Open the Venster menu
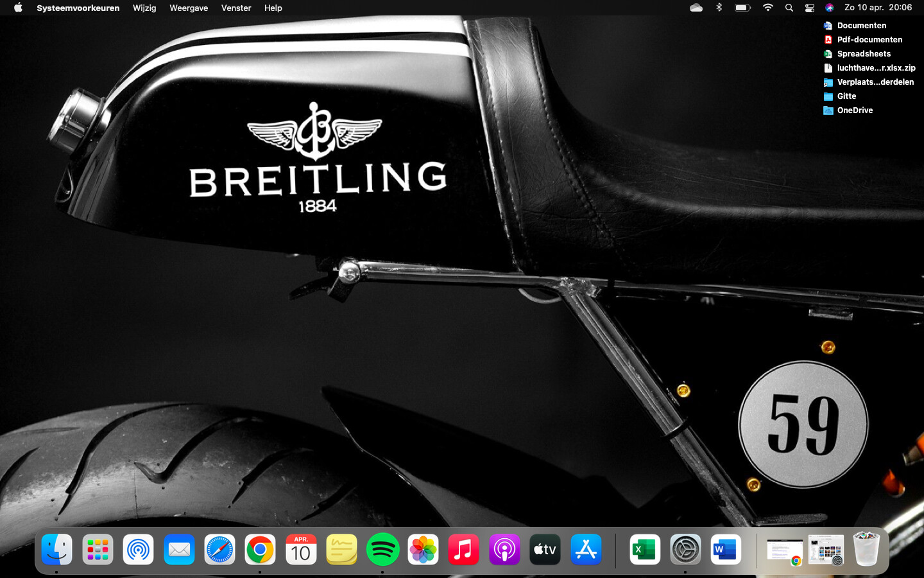This screenshot has height=578, width=924. click(236, 8)
